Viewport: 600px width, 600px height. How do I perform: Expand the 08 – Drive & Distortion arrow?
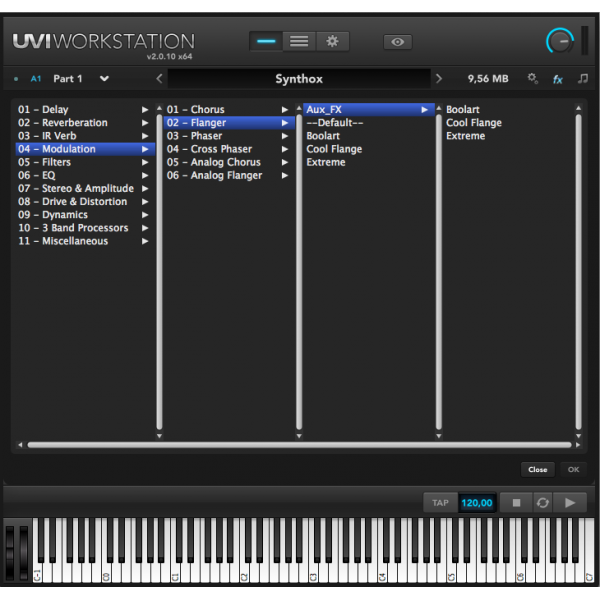145,202
